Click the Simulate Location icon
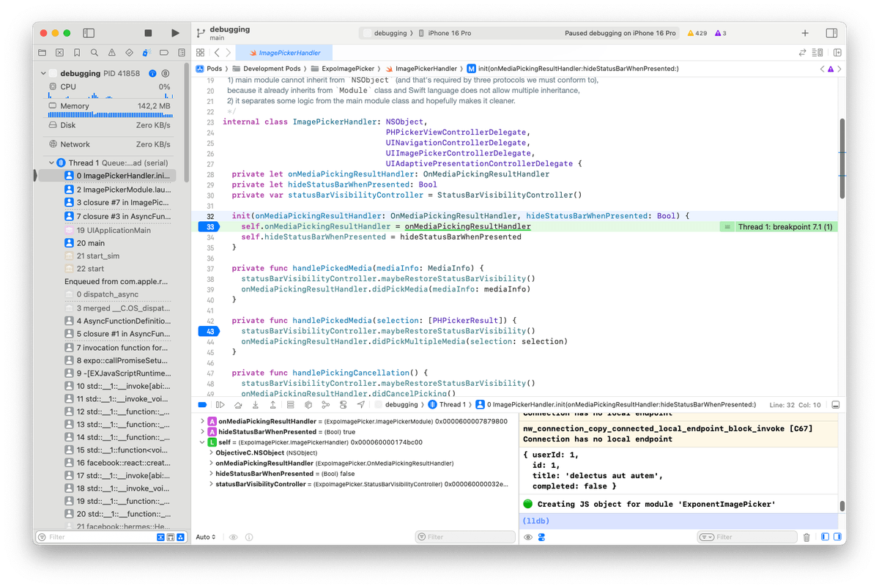Image resolution: width=879 pixels, height=588 pixels. (362, 404)
